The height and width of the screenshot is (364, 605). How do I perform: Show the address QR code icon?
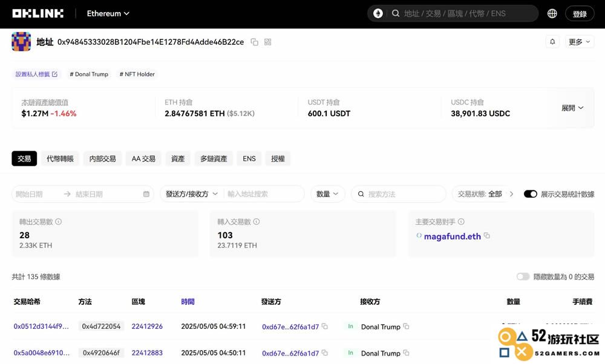click(x=268, y=42)
